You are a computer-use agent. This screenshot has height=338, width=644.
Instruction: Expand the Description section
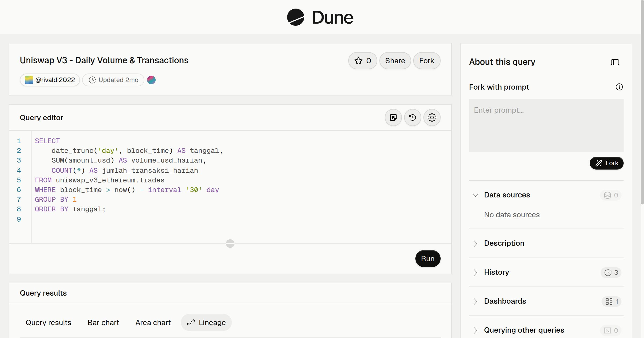475,243
